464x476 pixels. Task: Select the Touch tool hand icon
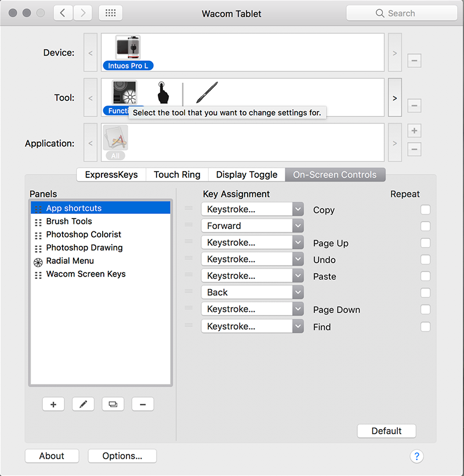[163, 93]
